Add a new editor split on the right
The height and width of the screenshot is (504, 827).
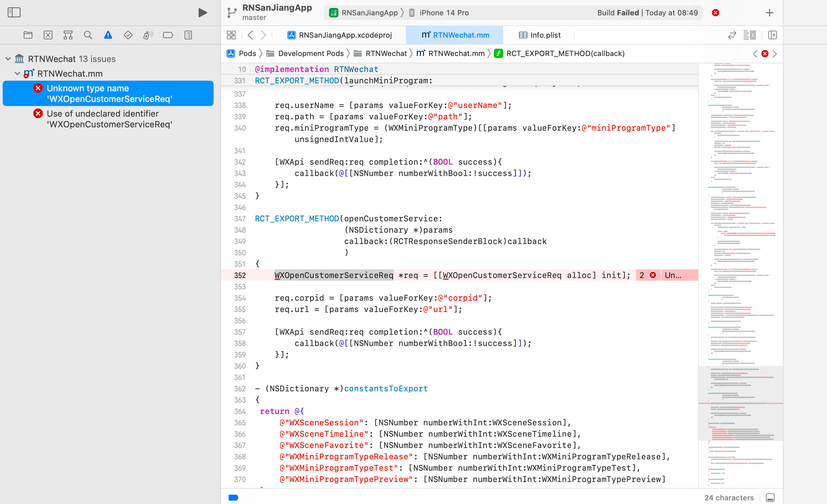[772, 35]
